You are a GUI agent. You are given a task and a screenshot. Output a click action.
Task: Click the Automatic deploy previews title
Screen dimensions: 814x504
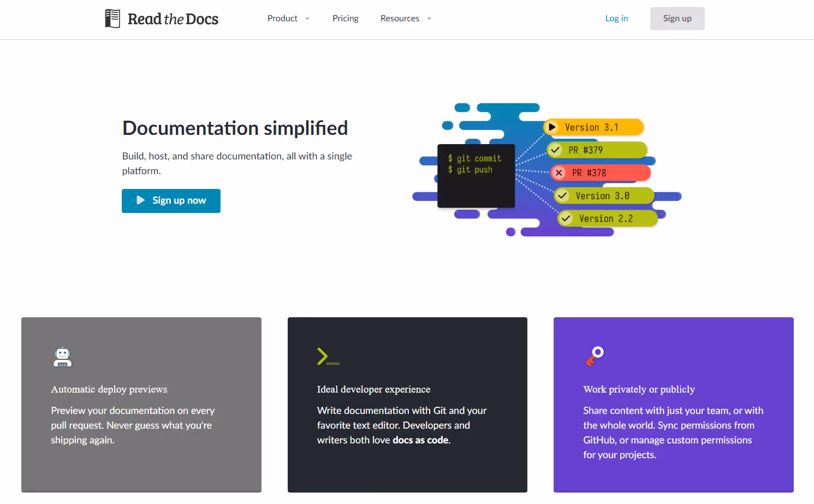click(x=109, y=389)
